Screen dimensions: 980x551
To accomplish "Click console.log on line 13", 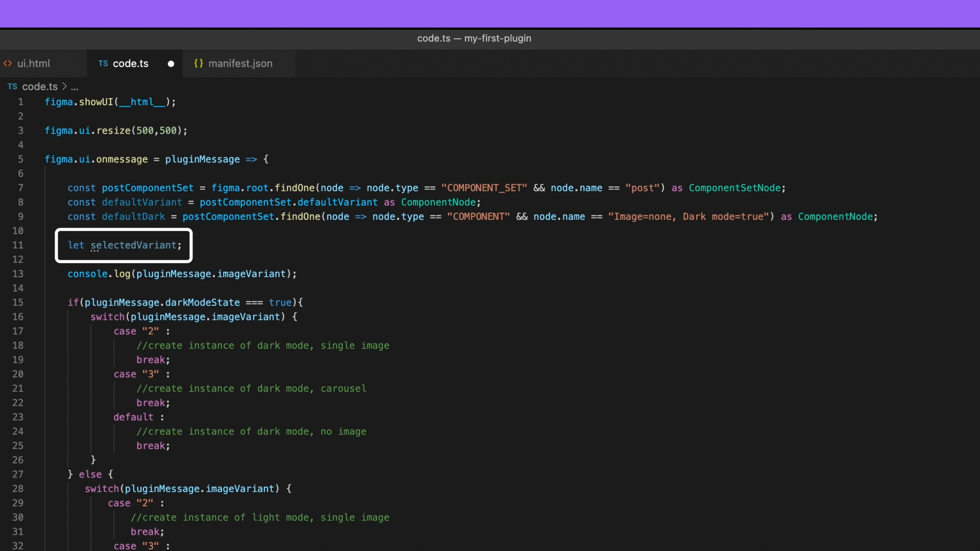I will [99, 274].
